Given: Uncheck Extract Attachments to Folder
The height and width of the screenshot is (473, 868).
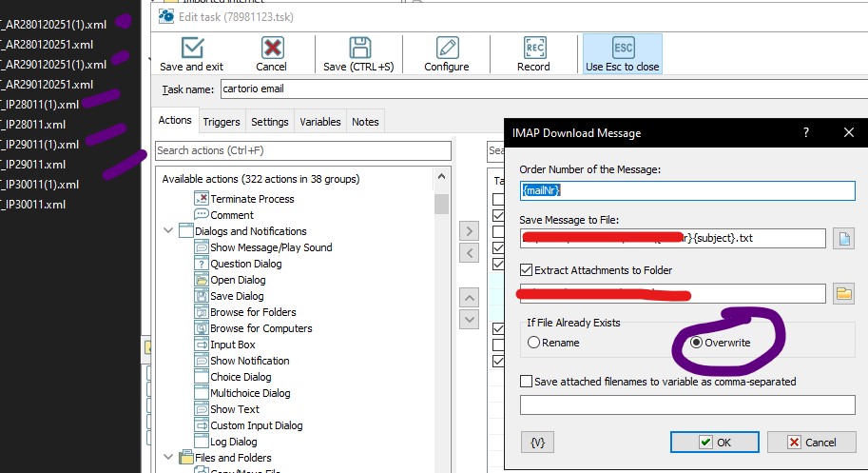Looking at the screenshot, I should (527, 270).
